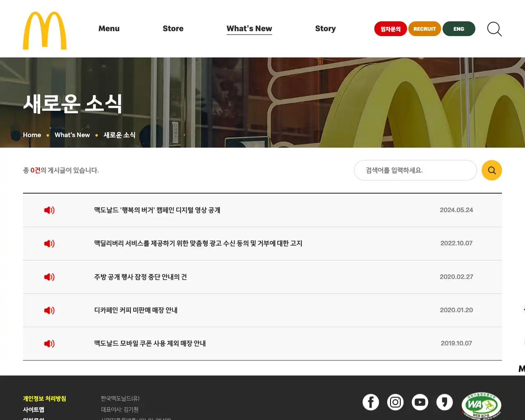Screen dimensions: 525x420
Task: Open McDonald's YouTube icon
Action: (420, 402)
